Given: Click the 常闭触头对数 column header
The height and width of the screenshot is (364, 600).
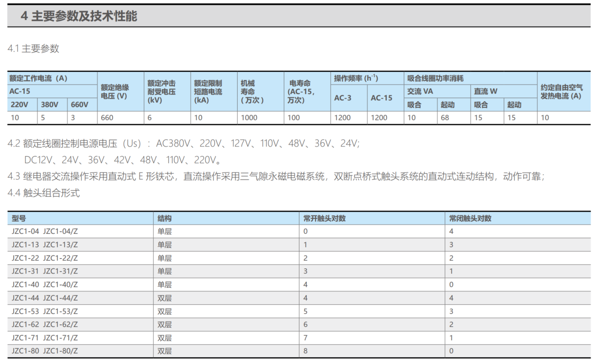Looking at the screenshot, I should [470, 218].
